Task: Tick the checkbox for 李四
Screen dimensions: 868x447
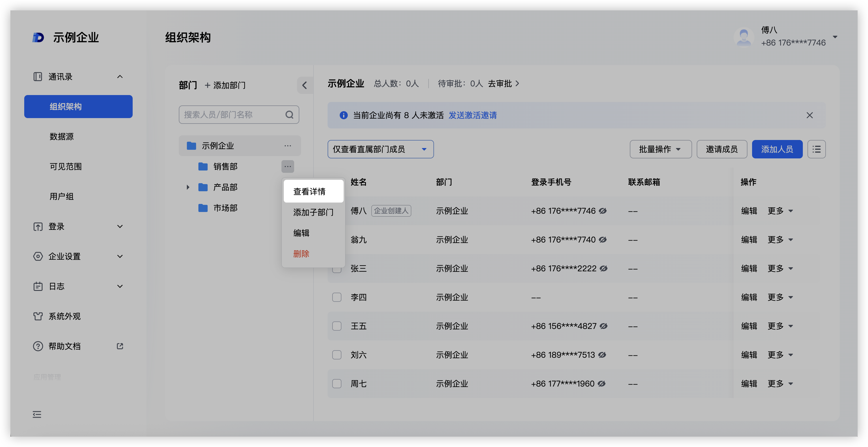Action: pos(337,297)
